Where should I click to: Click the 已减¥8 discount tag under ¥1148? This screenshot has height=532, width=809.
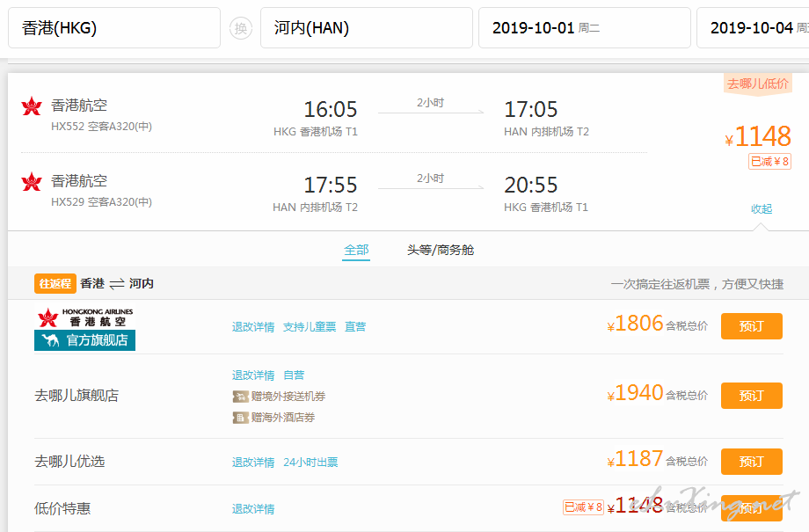coord(769,162)
